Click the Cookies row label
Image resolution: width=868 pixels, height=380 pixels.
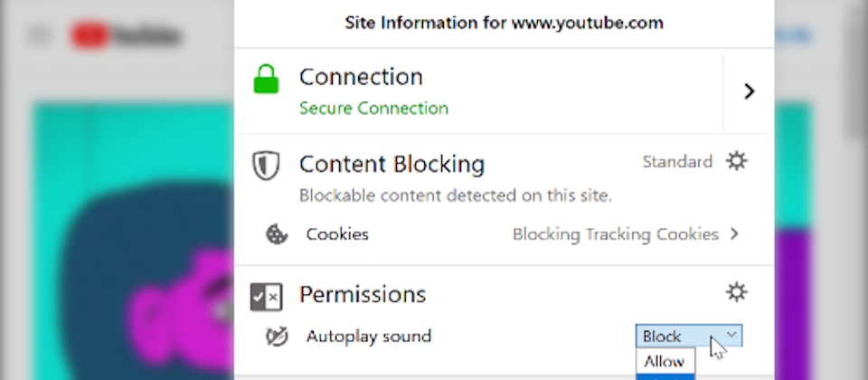[x=337, y=234]
